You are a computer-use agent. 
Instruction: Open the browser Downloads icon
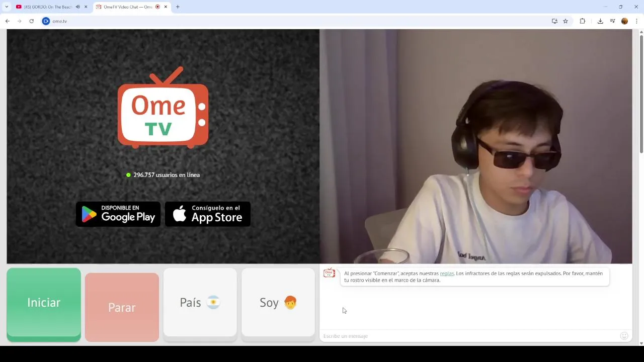click(600, 21)
